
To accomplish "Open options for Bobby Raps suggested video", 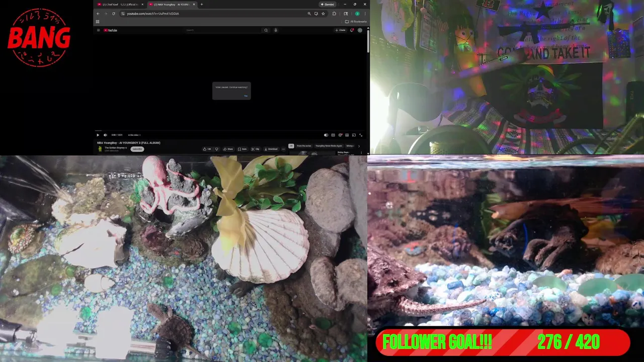I will pos(361,152).
